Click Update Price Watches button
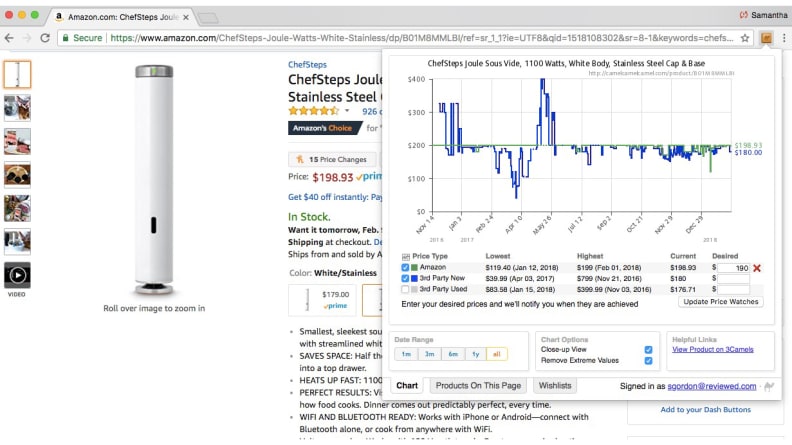The image size is (792, 445). (x=720, y=302)
